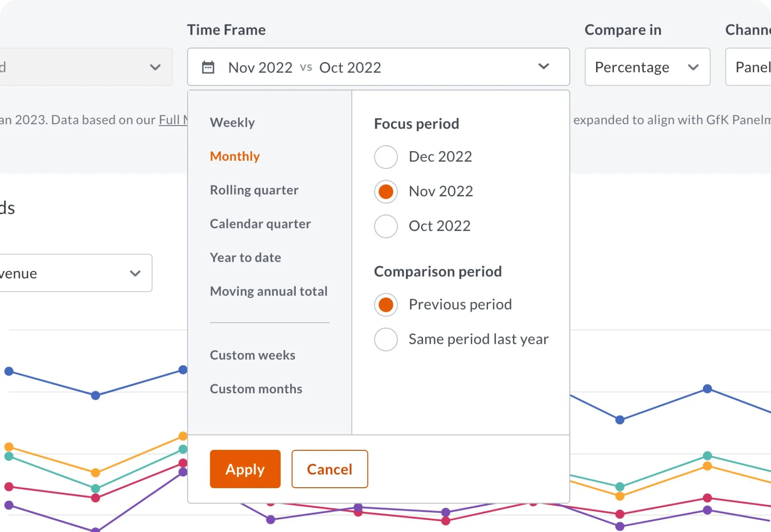Collapse the Time Frame dropdown chevron
771x532 pixels.
(543, 66)
